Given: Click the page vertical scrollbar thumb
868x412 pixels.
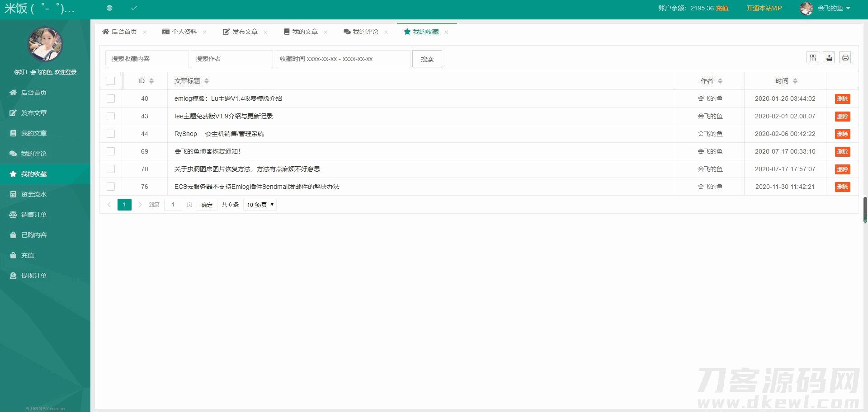Looking at the screenshot, I should pyautogui.click(x=865, y=210).
